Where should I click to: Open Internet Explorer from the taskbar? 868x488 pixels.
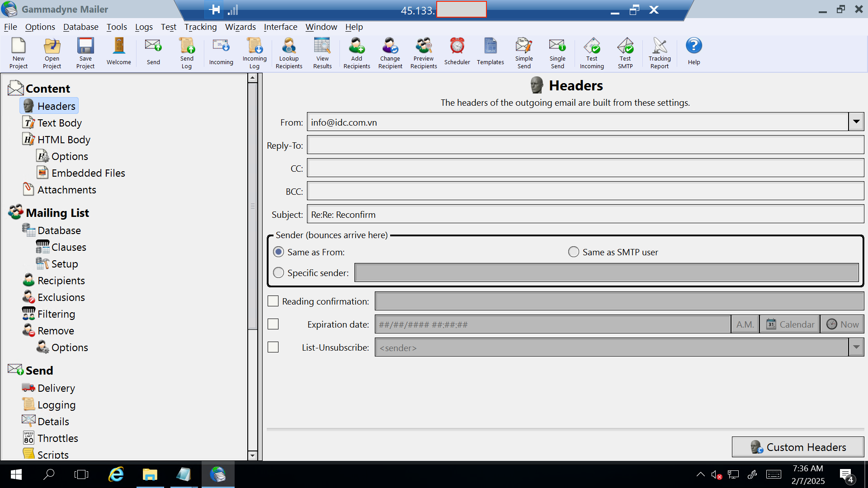[x=116, y=474]
